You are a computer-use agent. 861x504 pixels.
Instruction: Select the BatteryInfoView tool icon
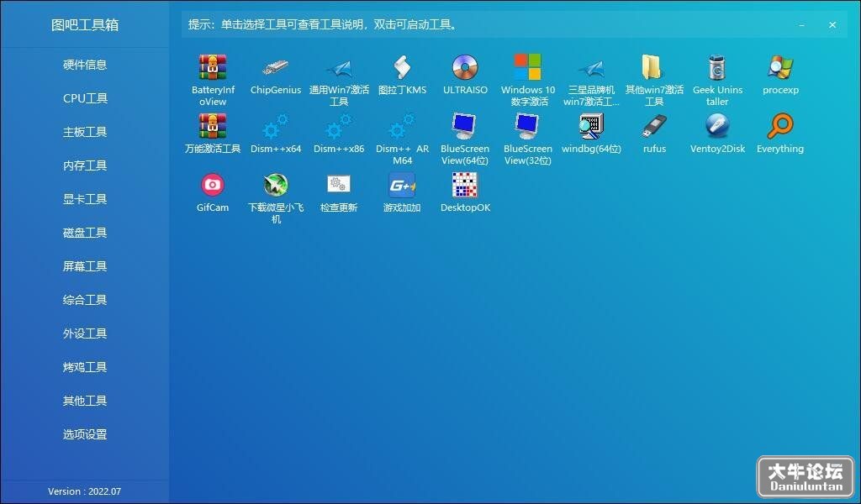pyautogui.click(x=213, y=67)
